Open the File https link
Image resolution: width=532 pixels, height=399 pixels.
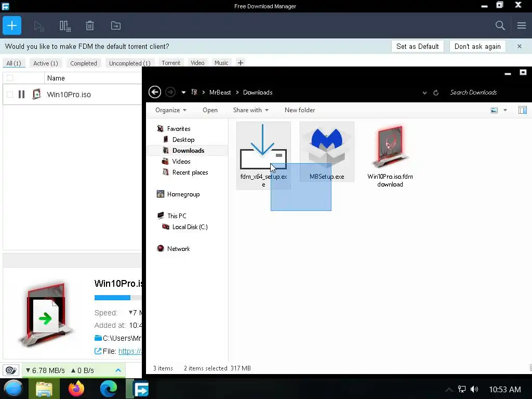coord(130,351)
